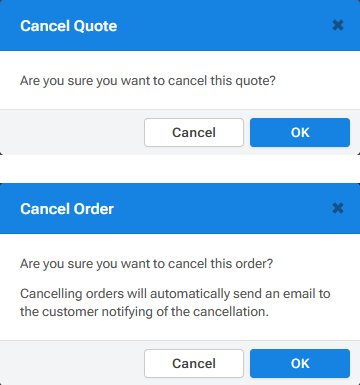Viewport: 360px width, 385px height.
Task: Click the word "order?" ending the second question
Action: click(254, 264)
